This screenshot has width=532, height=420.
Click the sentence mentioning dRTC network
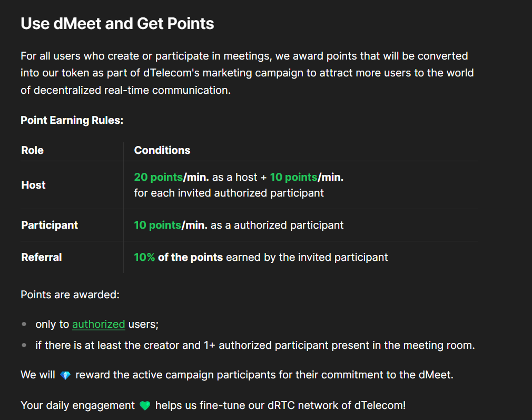[x=213, y=405]
